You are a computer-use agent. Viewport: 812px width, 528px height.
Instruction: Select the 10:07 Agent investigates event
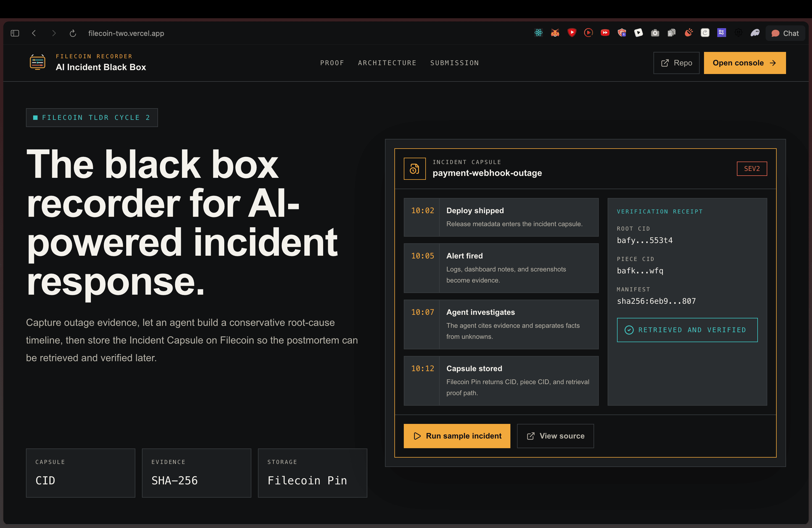[501, 324]
